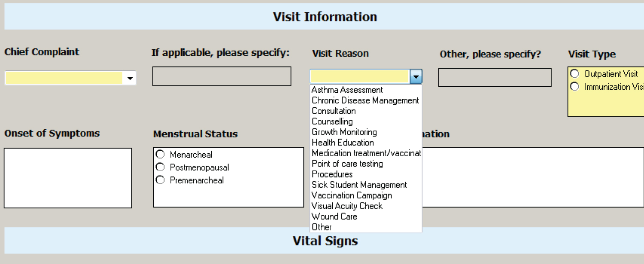Viewport: 644px width, 264px height.
Task: Select Wound Care from the list
Action: pyautogui.click(x=334, y=216)
